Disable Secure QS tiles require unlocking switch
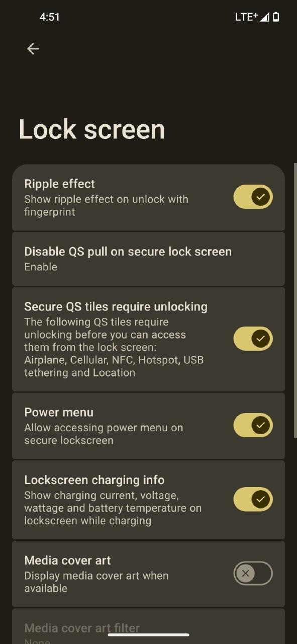The image size is (297, 644). (x=253, y=339)
